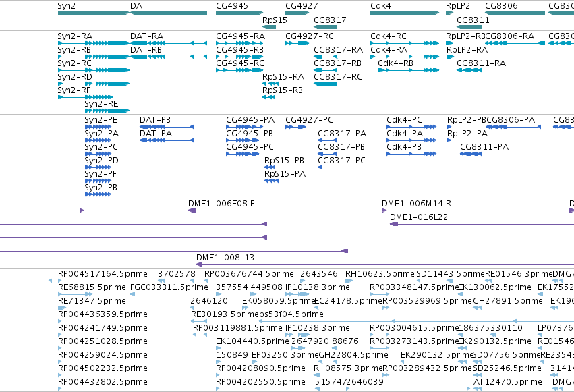Viewport: 574px width, 392px height.
Task: Click the CG4927 gene label
Action: click(x=302, y=6)
